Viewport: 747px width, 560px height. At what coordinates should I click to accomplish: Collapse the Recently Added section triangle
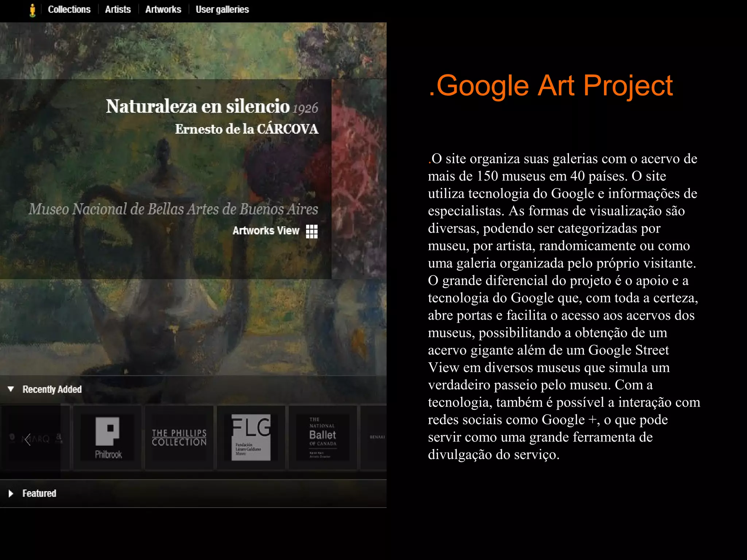point(11,389)
